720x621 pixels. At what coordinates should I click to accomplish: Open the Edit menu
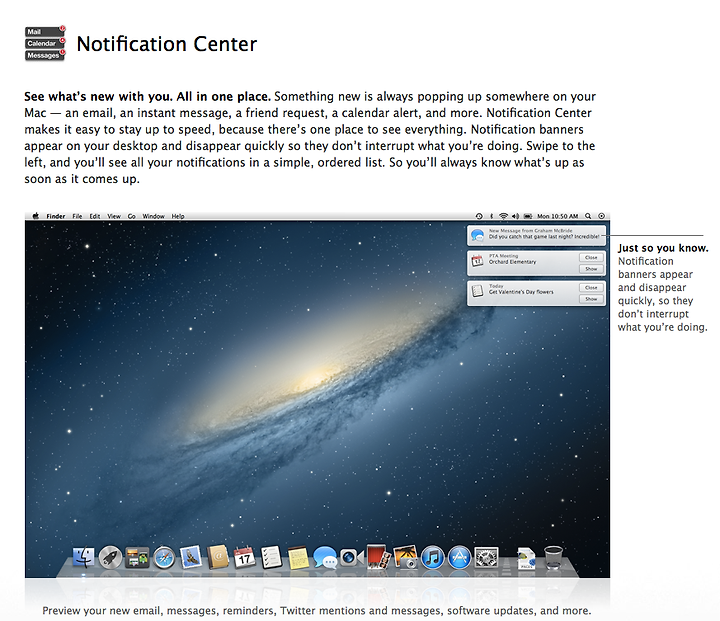95,216
